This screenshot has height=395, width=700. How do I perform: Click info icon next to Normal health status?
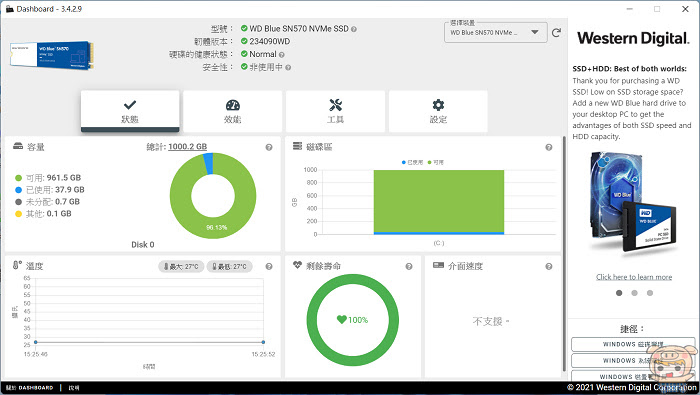pyautogui.click(x=282, y=55)
